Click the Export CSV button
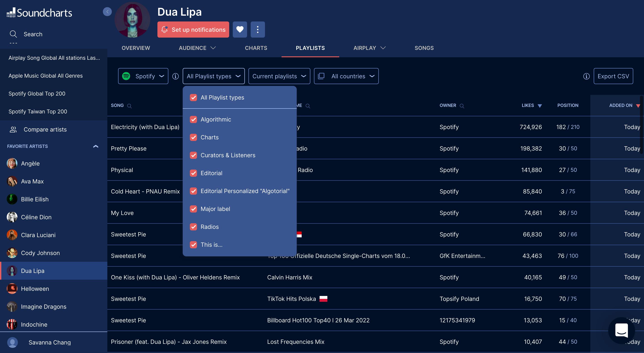The width and height of the screenshot is (644, 353). click(x=613, y=76)
